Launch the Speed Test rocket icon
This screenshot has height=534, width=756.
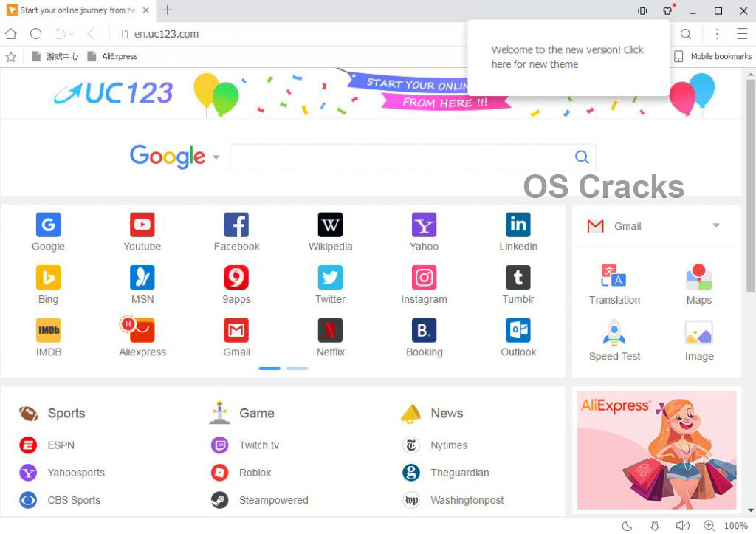tap(614, 333)
